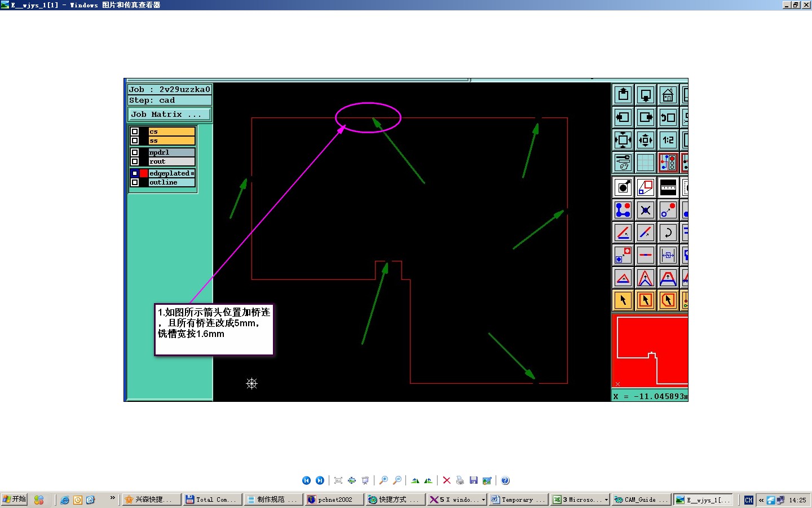Expand hidden system tray icons
Screen dimensions: 812x508
[x=761, y=500]
